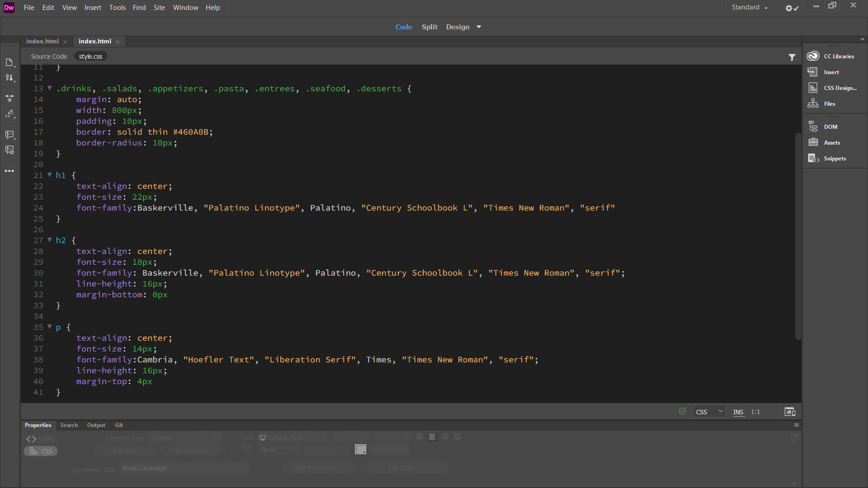Open the Size None dropdown
The image size is (868, 488).
coord(279,450)
